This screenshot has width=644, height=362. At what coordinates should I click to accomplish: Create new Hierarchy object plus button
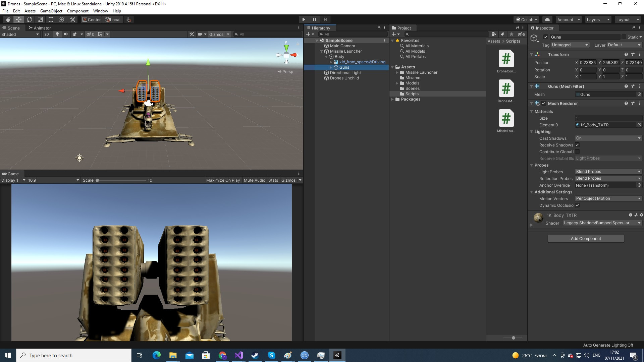[310, 34]
